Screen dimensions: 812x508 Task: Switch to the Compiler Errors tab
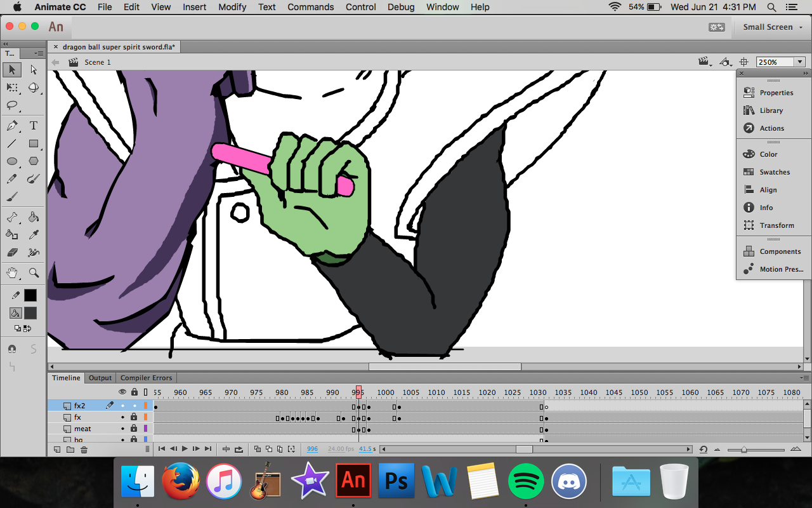(146, 378)
